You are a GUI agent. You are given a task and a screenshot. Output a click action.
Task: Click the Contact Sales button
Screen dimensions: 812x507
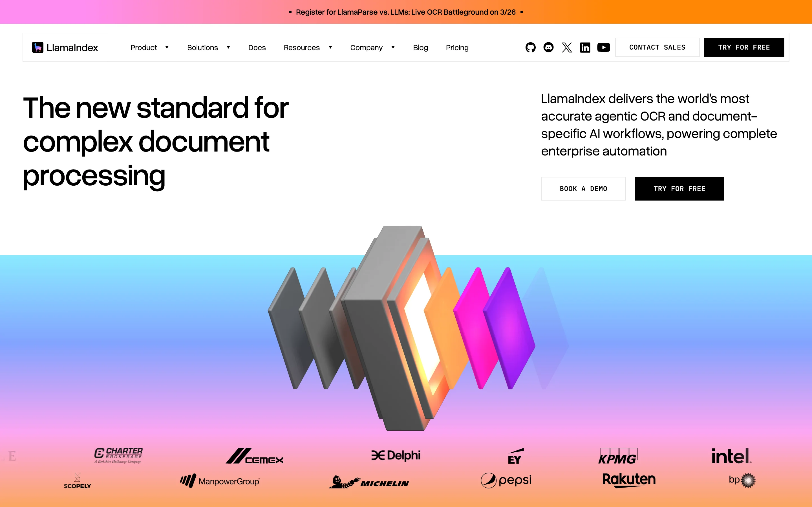point(657,47)
